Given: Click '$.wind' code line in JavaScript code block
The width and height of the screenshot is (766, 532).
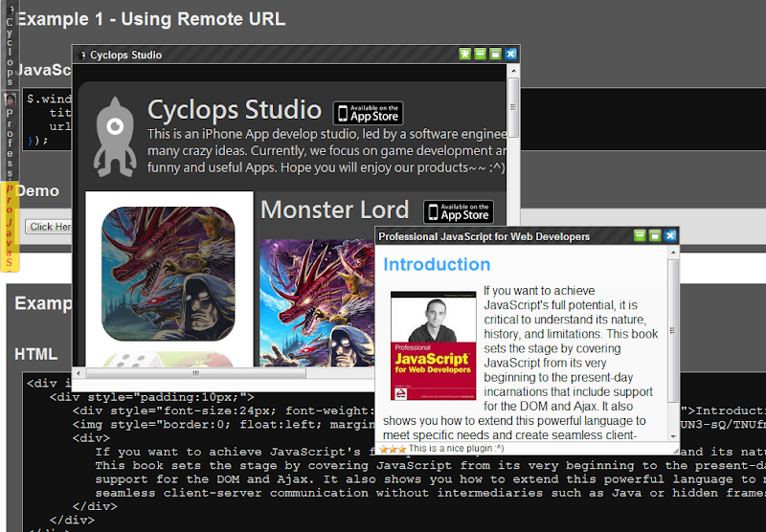Looking at the screenshot, I should click(49, 100).
